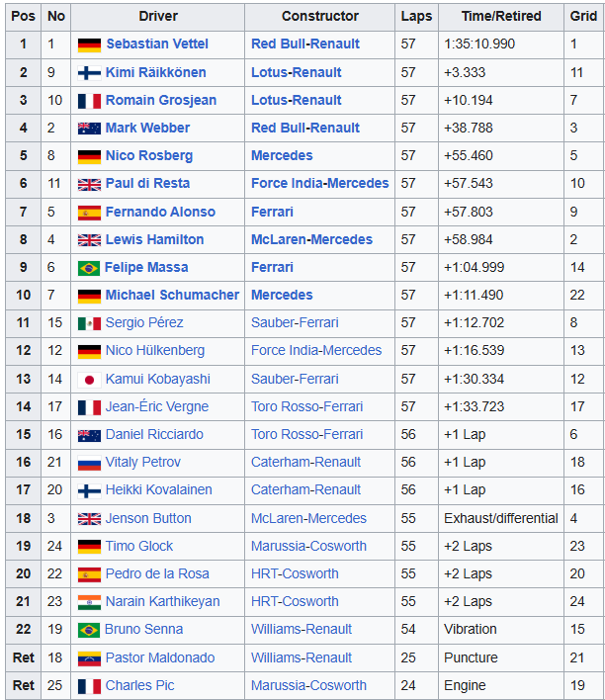Open HRT-Cosworth link in de la Rosa's row
The height and width of the screenshot is (700, 605).
295,573
